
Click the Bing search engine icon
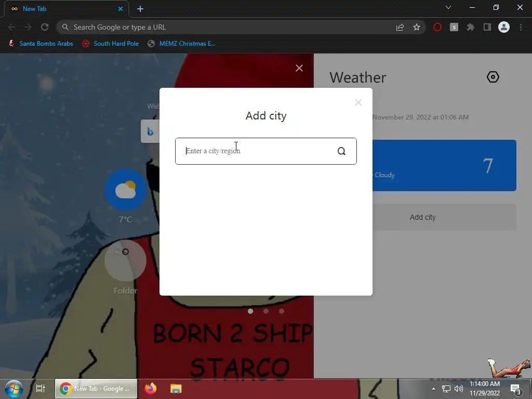(150, 131)
